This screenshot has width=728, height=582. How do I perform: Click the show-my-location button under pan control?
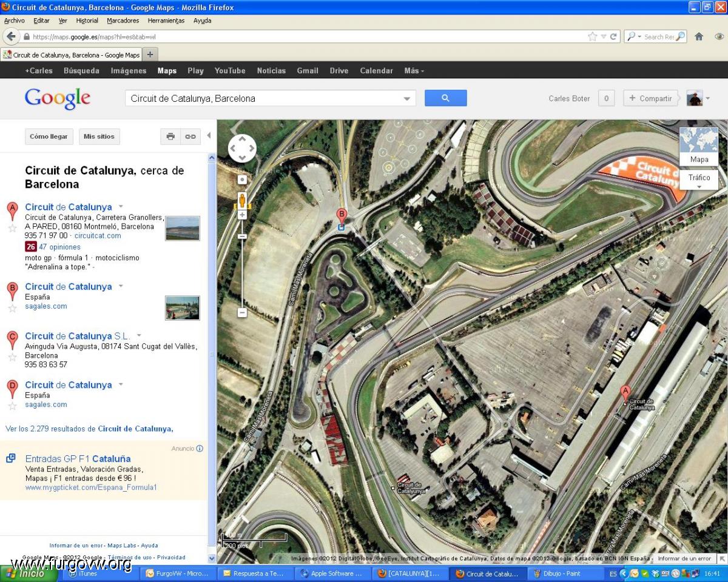point(242,179)
